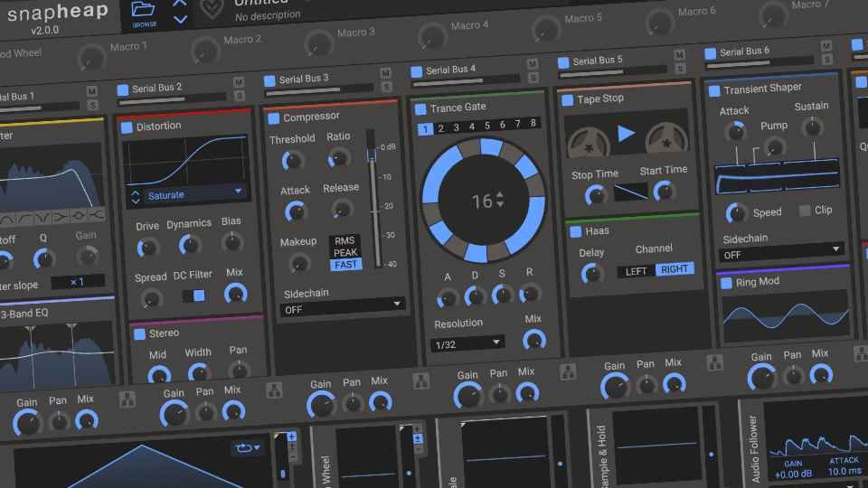868x488 pixels.
Task: Solo Serial Bus 2 with S button
Action: click(239, 96)
